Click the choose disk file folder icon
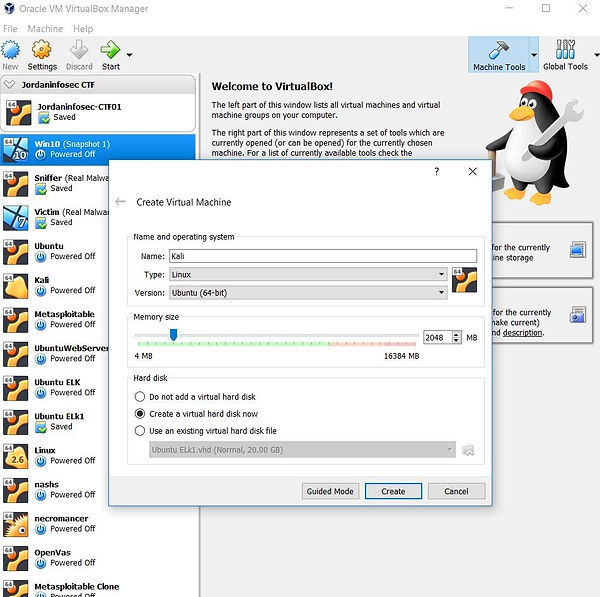 click(x=468, y=450)
